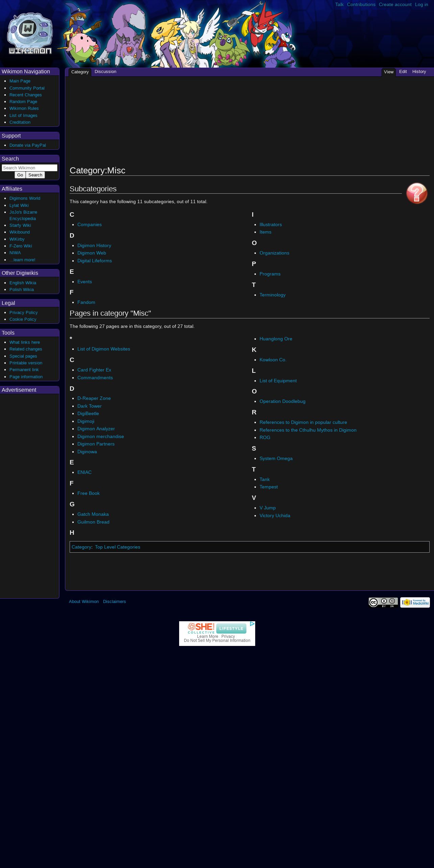Click Log in
Viewport: 434px width, 868px height.
click(x=421, y=4)
